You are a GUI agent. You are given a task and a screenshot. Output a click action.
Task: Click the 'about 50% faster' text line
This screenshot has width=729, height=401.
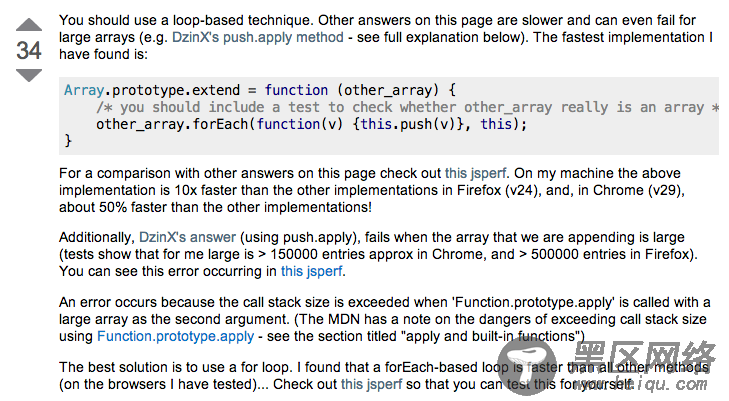pyautogui.click(x=215, y=207)
